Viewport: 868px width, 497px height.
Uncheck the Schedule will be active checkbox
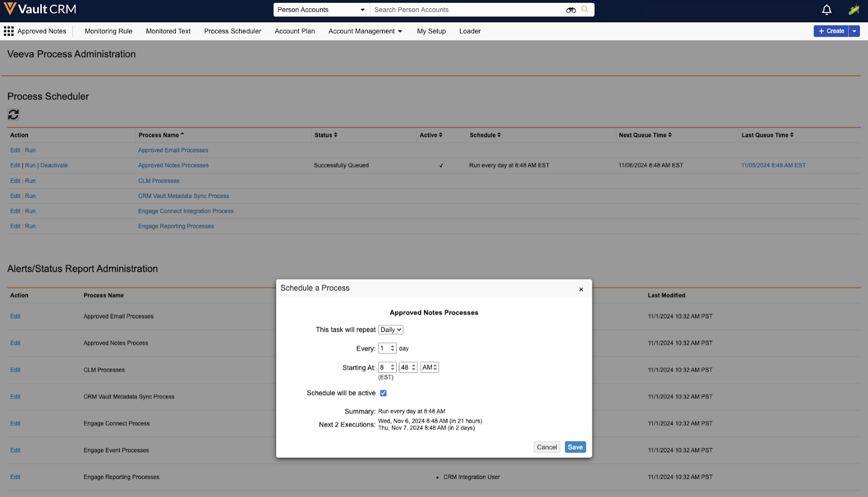(383, 393)
